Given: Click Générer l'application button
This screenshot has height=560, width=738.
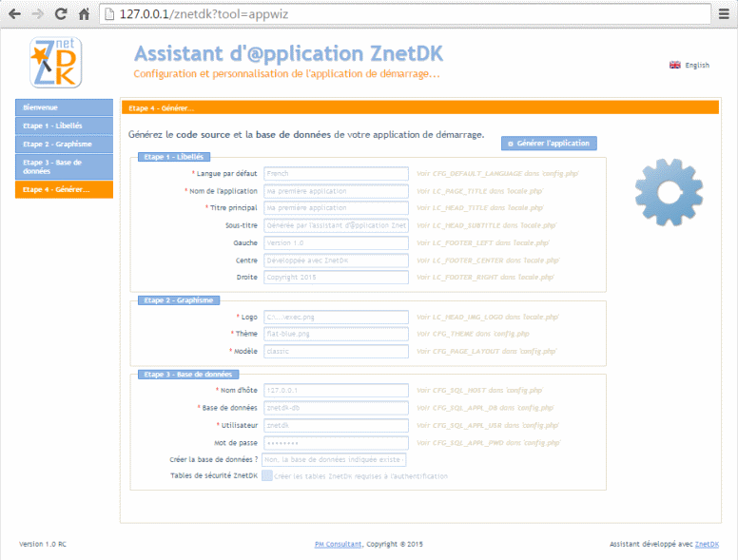Looking at the screenshot, I should (549, 143).
